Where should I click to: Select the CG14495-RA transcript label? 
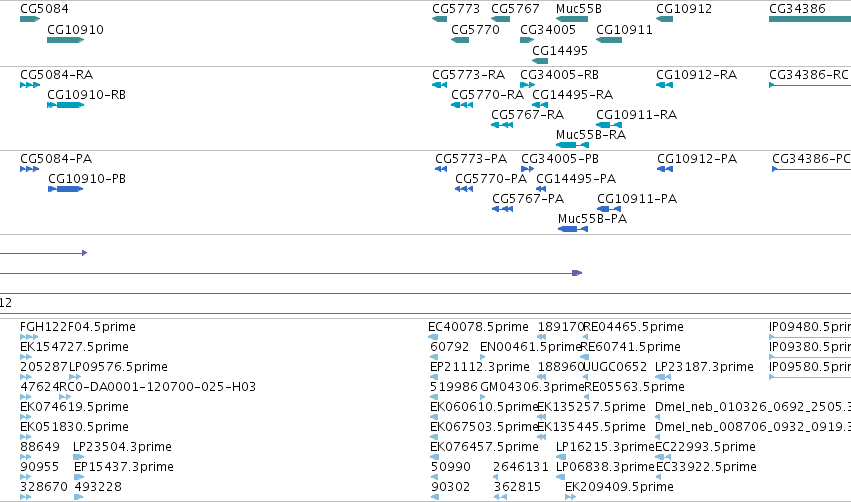point(572,94)
